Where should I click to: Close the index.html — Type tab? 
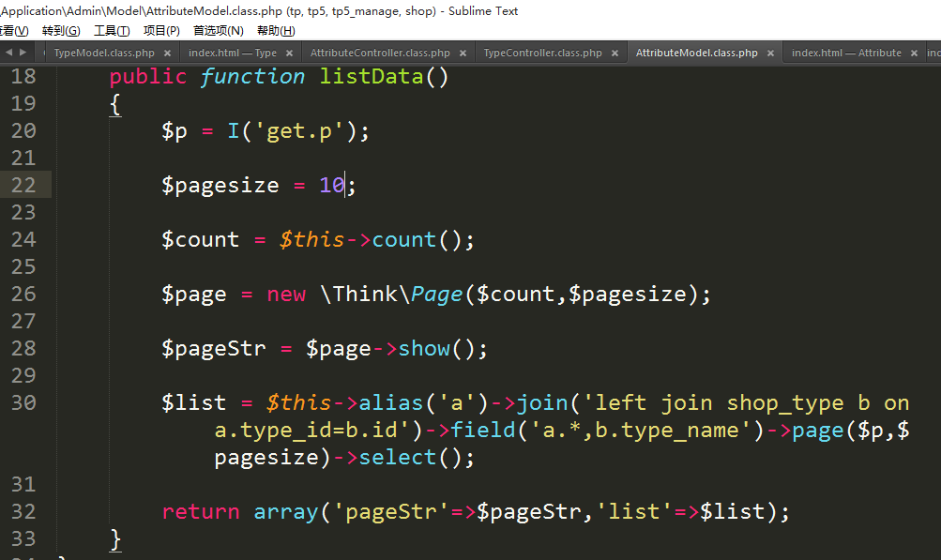tap(290, 53)
